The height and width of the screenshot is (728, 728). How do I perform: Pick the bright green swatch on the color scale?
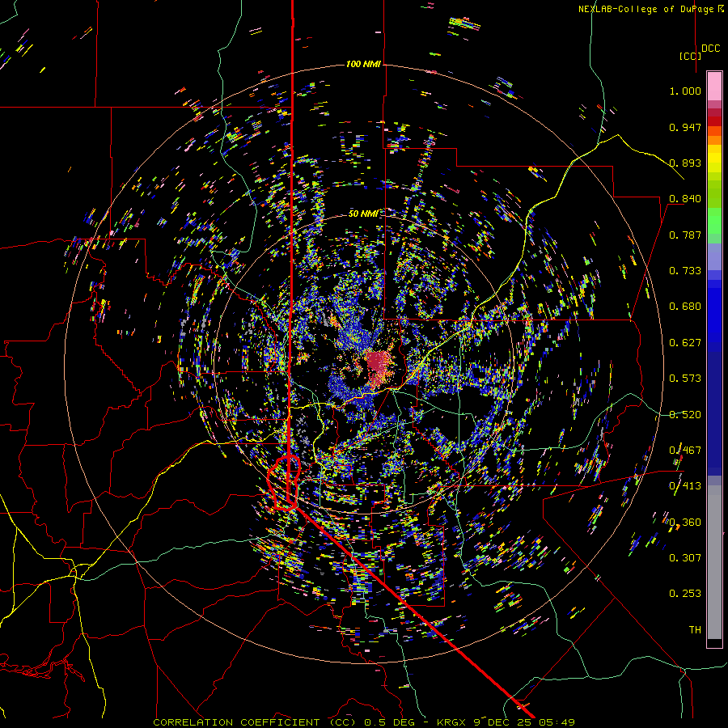(714, 222)
